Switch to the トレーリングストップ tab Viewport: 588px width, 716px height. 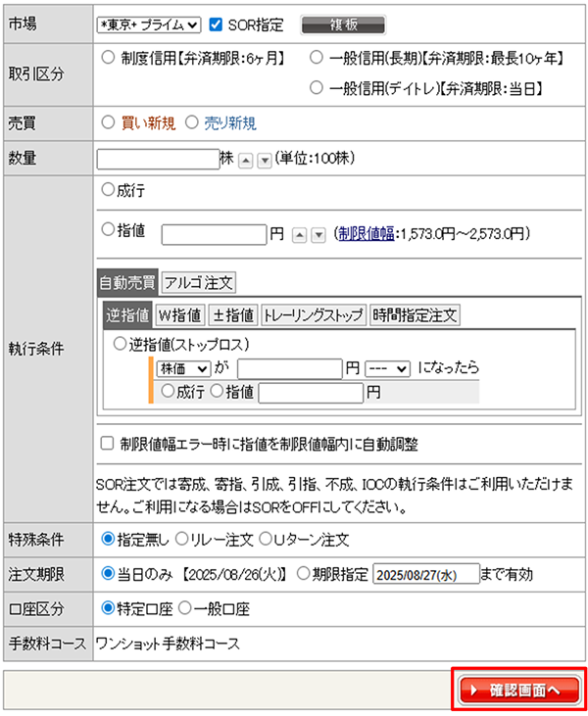tap(314, 315)
